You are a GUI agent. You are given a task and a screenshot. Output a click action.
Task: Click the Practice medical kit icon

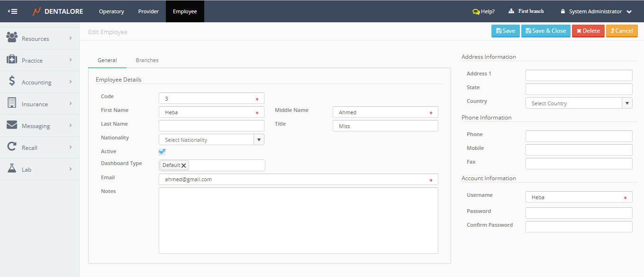tap(12, 59)
